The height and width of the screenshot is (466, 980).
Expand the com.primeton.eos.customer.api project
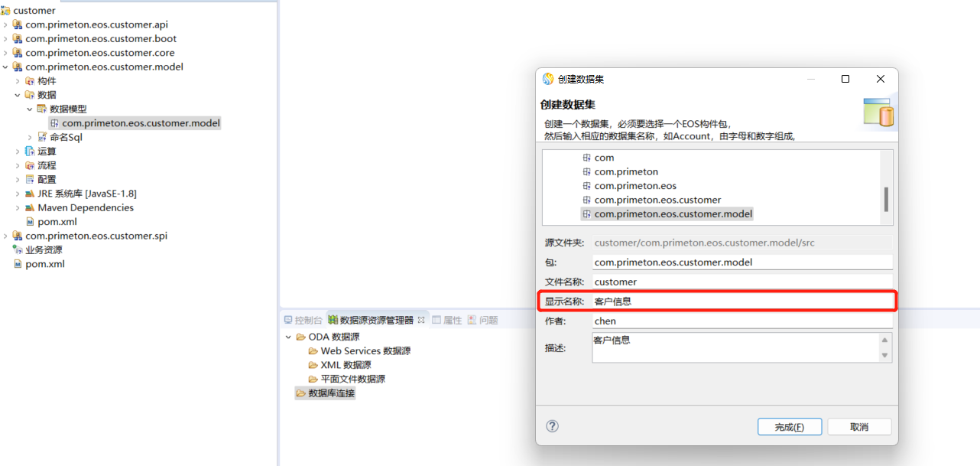(x=5, y=25)
